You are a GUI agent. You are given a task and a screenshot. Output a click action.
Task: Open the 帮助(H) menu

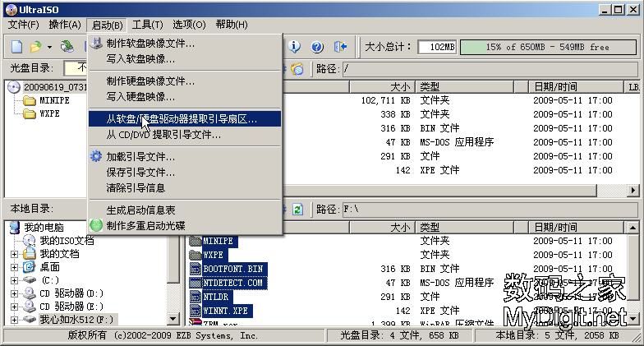pos(232,25)
